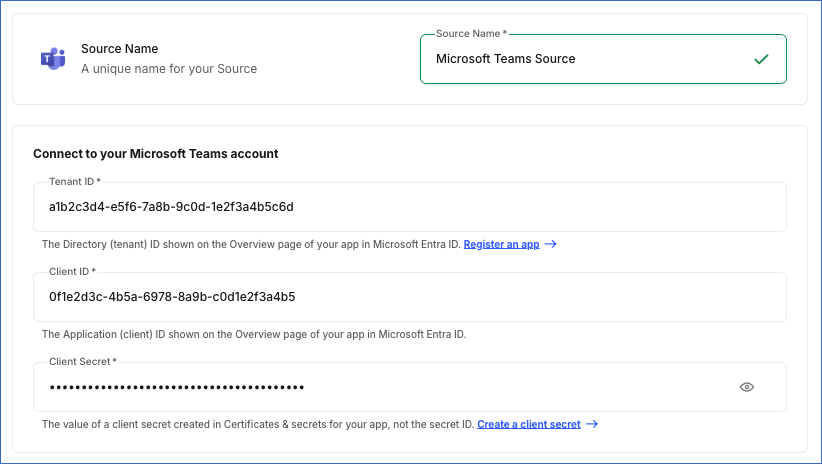
Task: Click into the Tenant ID field
Action: (x=409, y=207)
